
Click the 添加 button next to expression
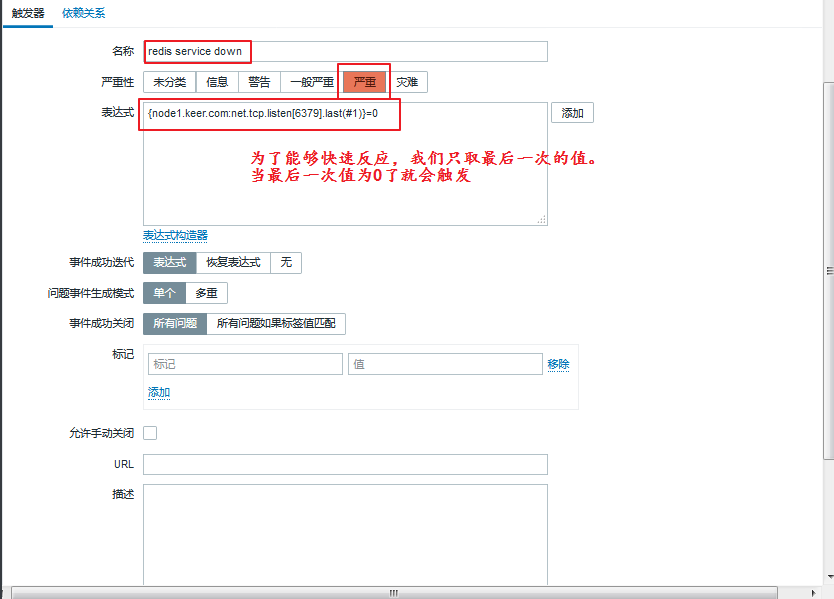[x=572, y=113]
